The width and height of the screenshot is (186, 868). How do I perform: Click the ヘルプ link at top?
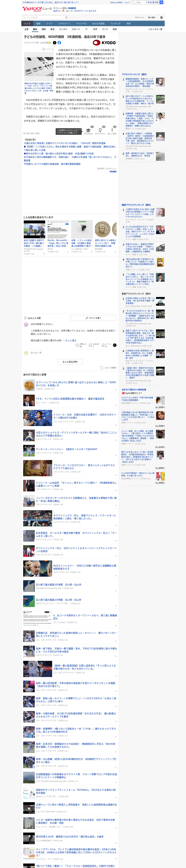(x=127, y=2)
